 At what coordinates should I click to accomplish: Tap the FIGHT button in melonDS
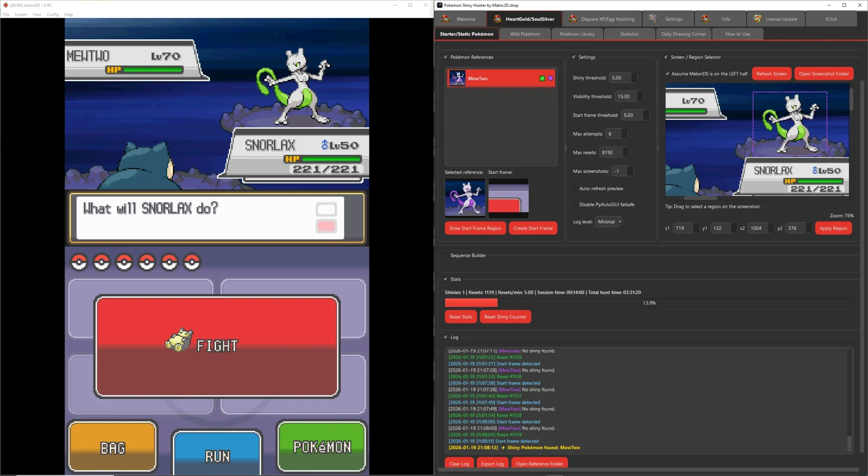(x=217, y=347)
